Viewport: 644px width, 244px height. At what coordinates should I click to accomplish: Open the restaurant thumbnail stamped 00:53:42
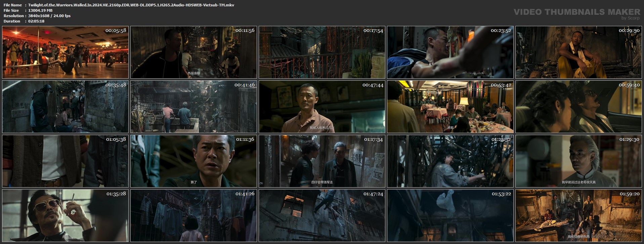[450, 107]
